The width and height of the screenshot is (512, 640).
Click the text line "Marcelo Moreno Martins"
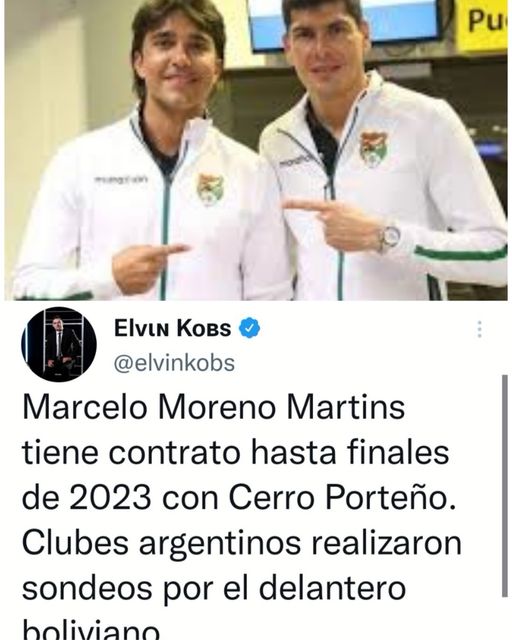pos(213,407)
